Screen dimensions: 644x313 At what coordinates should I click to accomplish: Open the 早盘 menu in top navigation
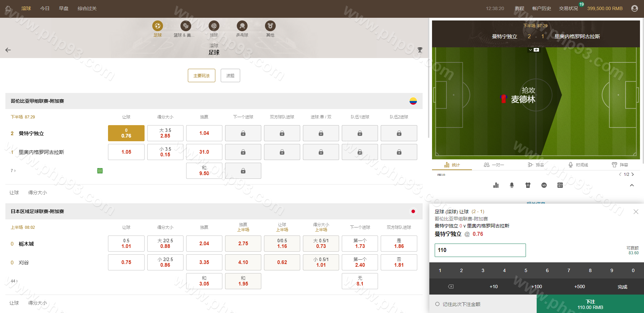click(64, 8)
